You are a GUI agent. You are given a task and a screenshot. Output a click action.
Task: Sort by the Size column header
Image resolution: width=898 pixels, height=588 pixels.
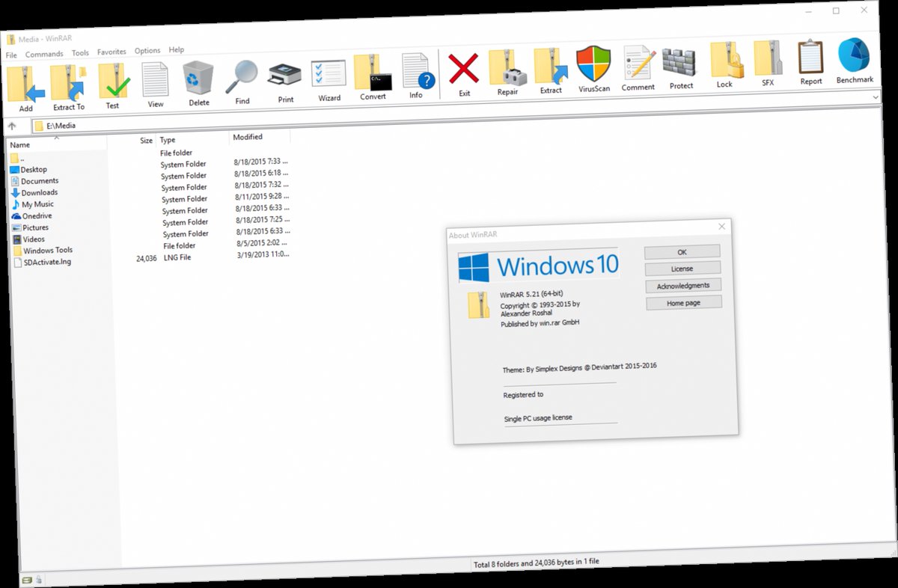(131, 141)
